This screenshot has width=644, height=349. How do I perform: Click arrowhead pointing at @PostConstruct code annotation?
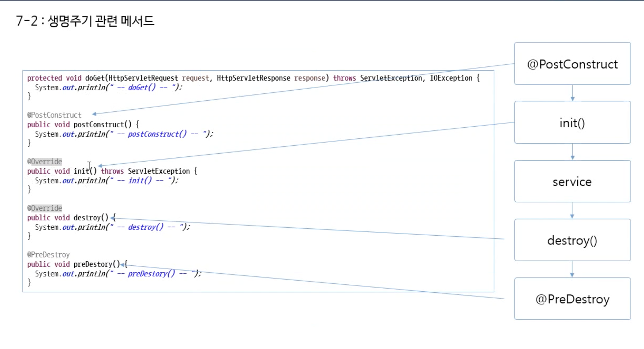click(95, 114)
